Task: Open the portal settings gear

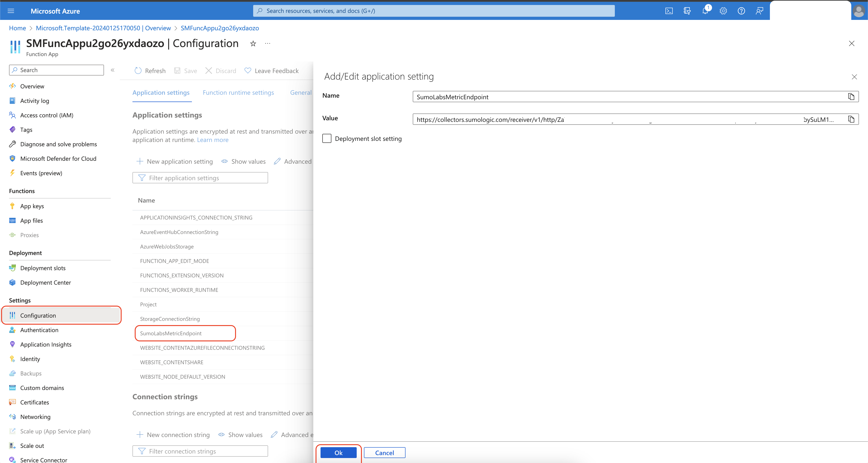Action: point(723,10)
